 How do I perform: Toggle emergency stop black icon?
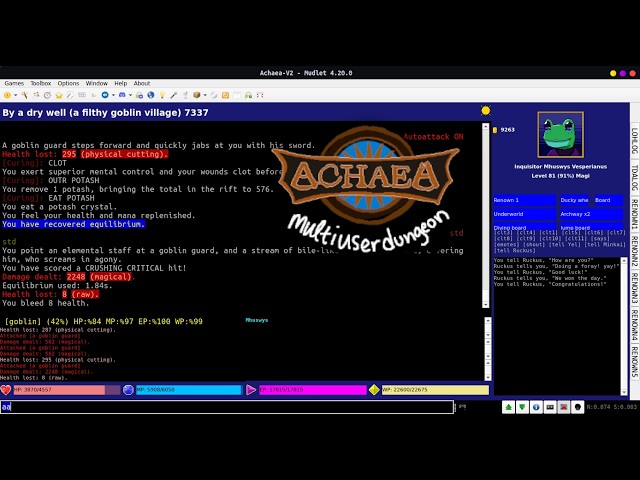click(x=578, y=407)
